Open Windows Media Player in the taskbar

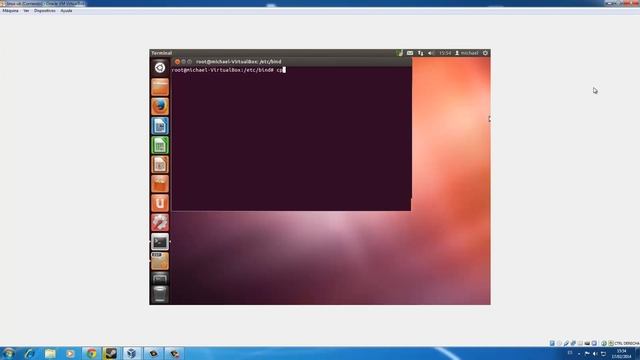point(70,353)
